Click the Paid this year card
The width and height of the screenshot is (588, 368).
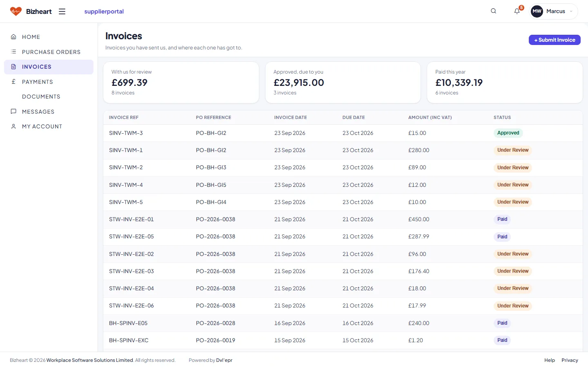[x=505, y=82]
